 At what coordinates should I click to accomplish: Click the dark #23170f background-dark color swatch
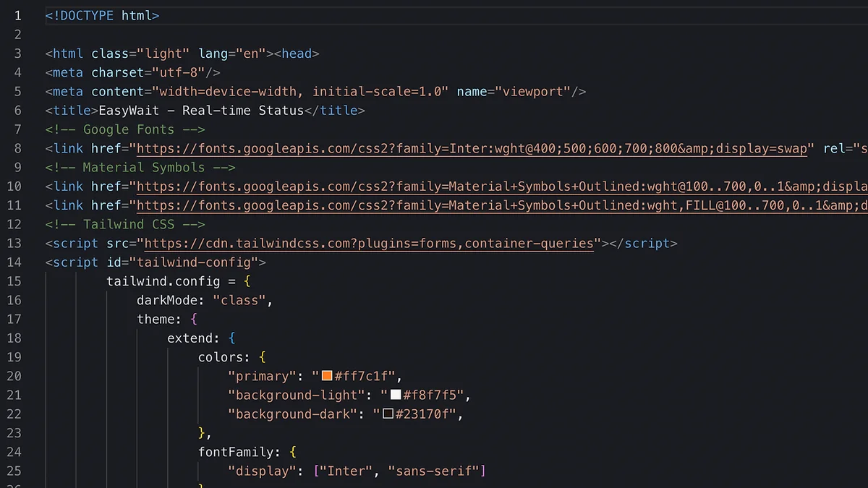[388, 414]
